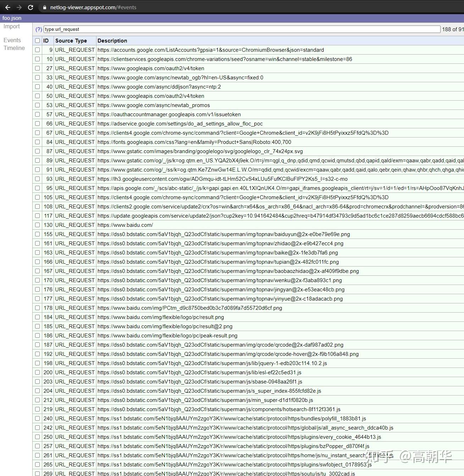Click the forward navigation arrow
Viewport: 464px width, 476px height.
click(20, 7)
